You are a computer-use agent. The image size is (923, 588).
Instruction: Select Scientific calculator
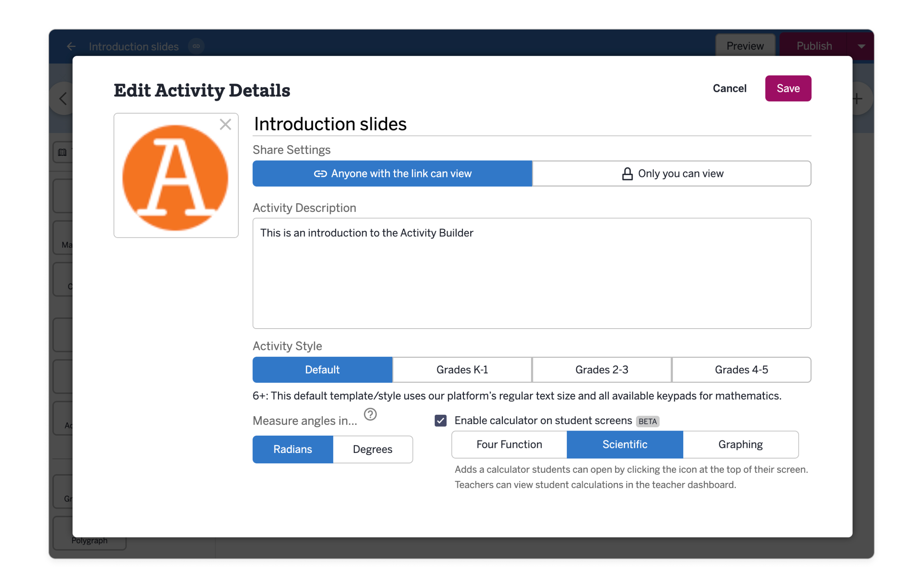[625, 444]
